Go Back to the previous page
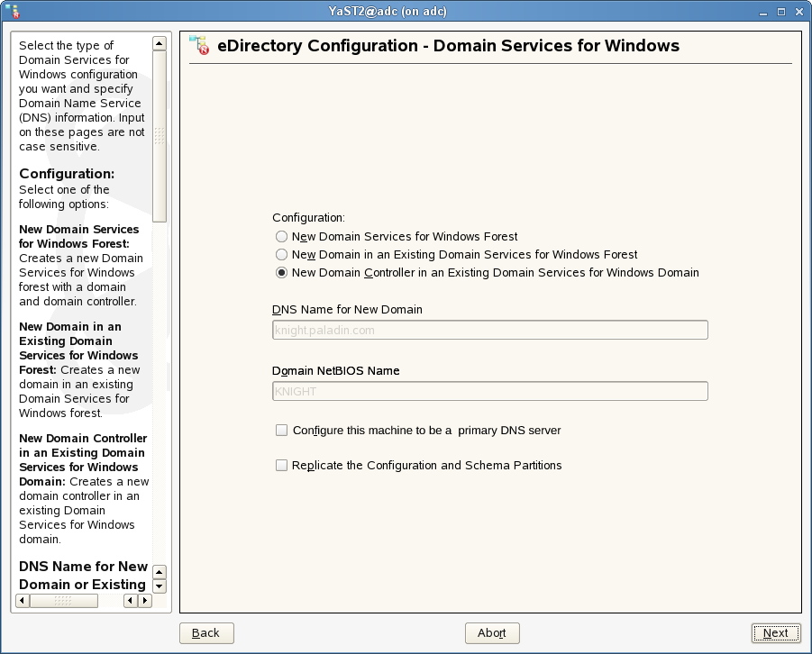This screenshot has height=654, width=812. click(x=206, y=633)
